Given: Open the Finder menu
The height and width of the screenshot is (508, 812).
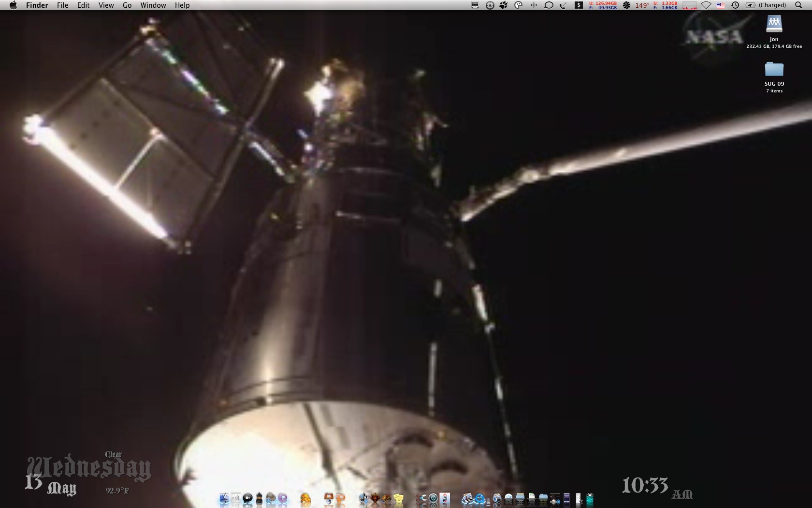Looking at the screenshot, I should tap(37, 5).
